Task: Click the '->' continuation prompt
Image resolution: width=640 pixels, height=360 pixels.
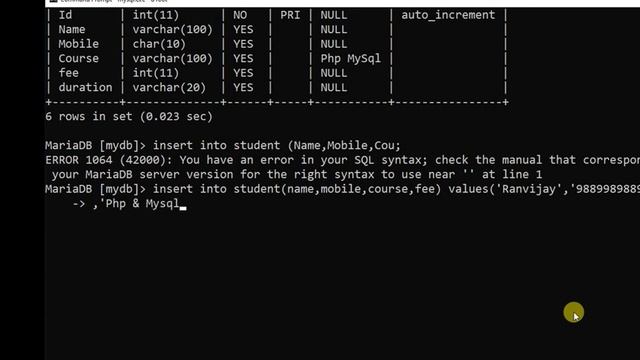Action: [78, 203]
